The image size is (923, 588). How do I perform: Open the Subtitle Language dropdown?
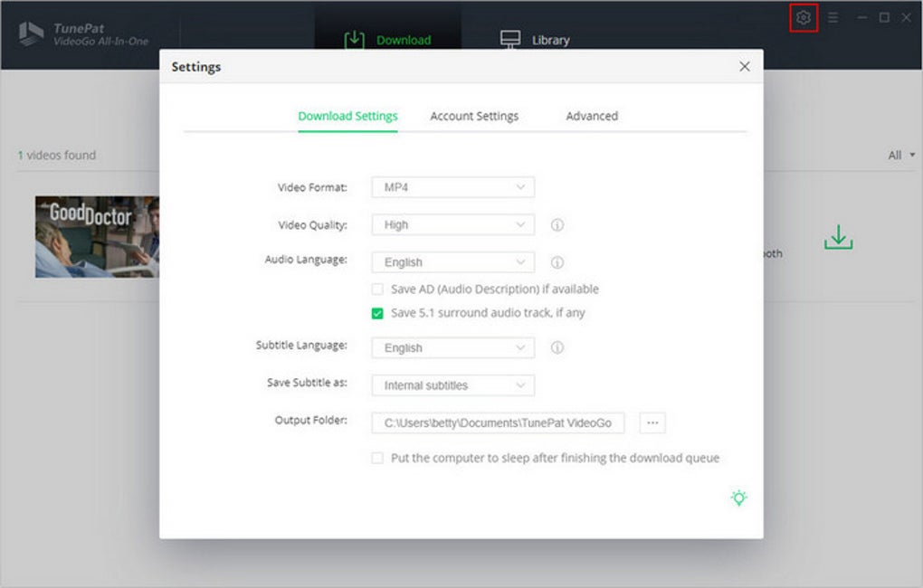click(452, 347)
